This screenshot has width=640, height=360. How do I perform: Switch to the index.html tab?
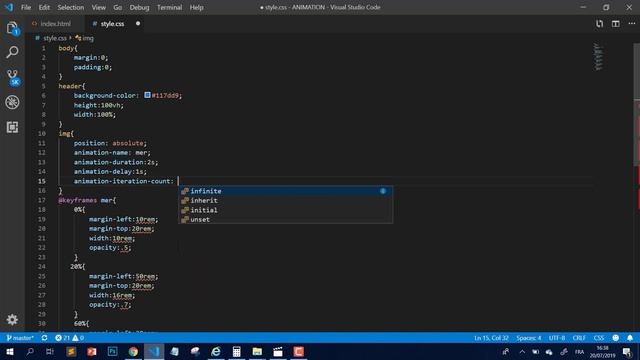(x=56, y=24)
